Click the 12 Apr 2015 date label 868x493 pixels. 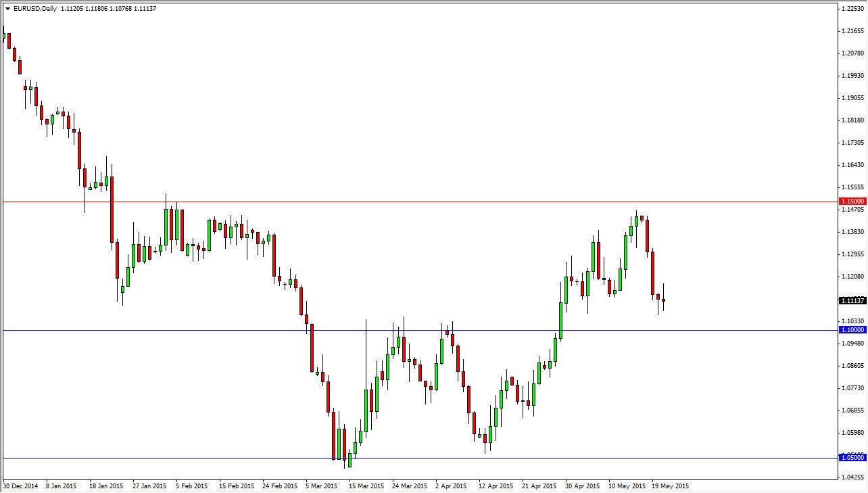click(x=496, y=486)
